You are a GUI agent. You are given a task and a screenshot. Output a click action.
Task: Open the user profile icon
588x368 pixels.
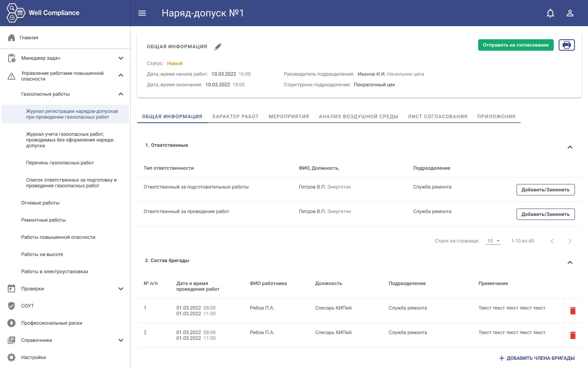(570, 13)
